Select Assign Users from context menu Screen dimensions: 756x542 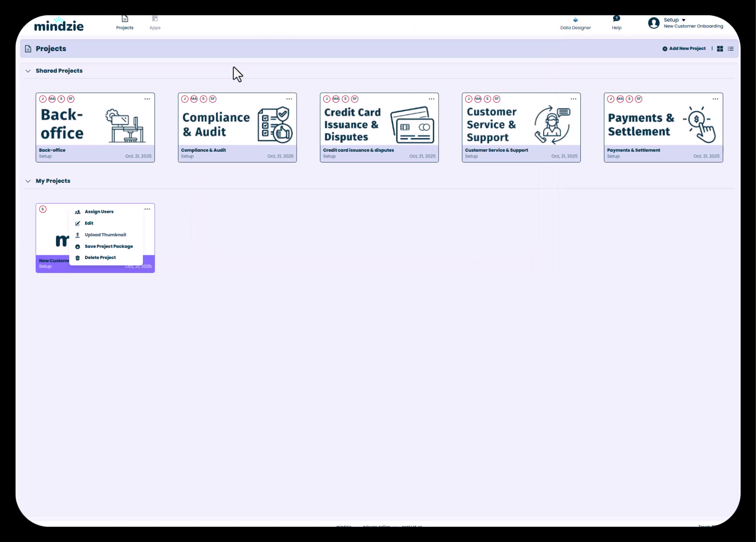(99, 212)
